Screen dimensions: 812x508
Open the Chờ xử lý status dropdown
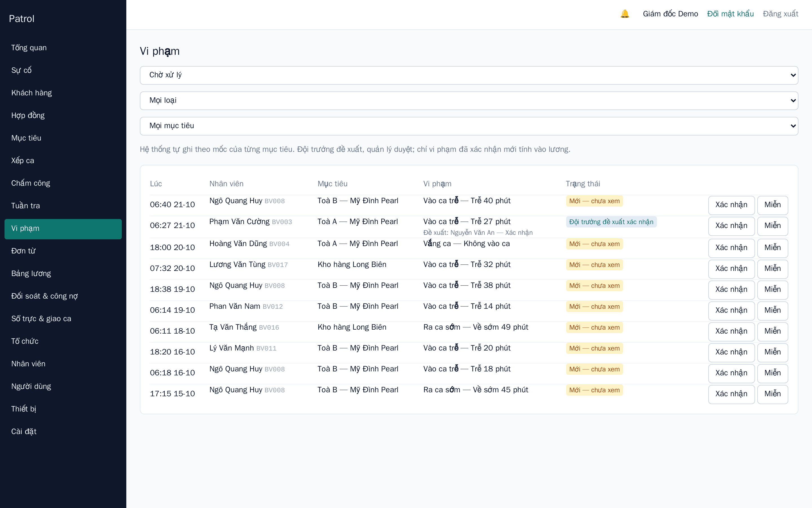click(x=469, y=75)
